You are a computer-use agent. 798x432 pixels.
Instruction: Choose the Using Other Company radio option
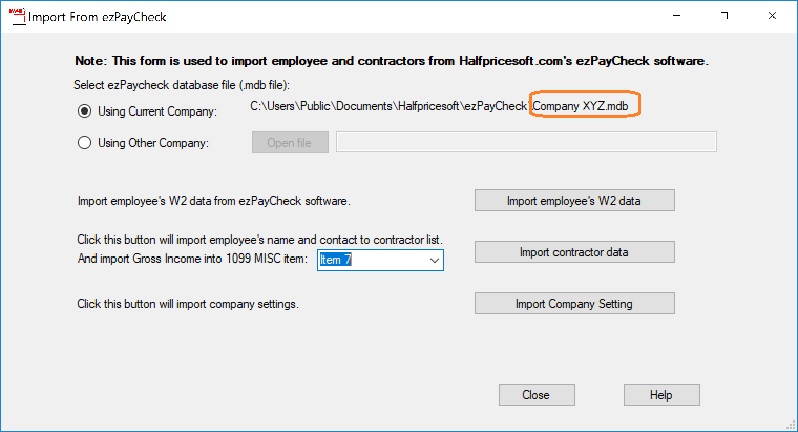pyautogui.click(x=85, y=143)
